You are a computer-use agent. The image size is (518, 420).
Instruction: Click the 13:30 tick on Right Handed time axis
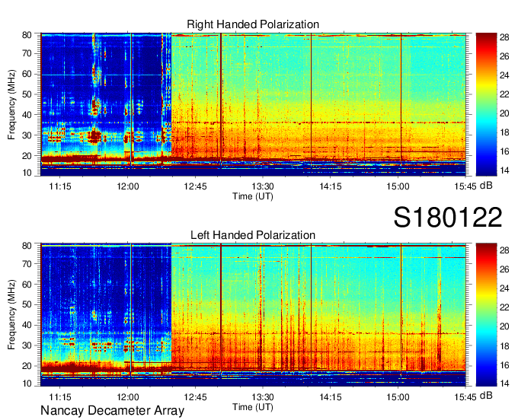coord(263,186)
